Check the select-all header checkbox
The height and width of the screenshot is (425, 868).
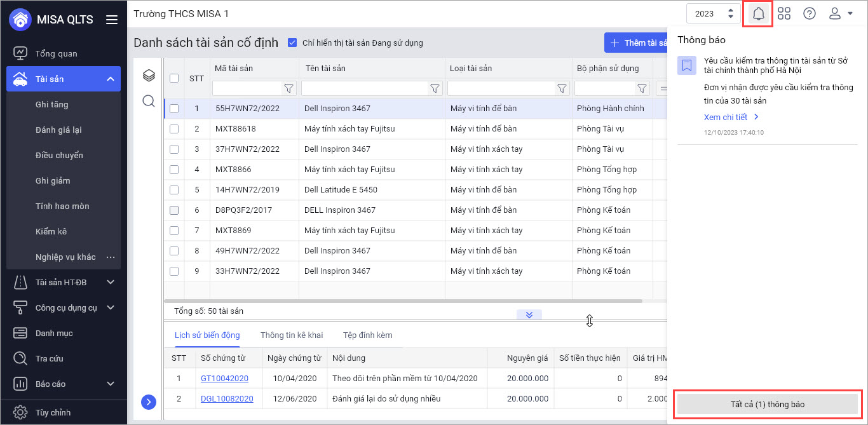coord(174,78)
